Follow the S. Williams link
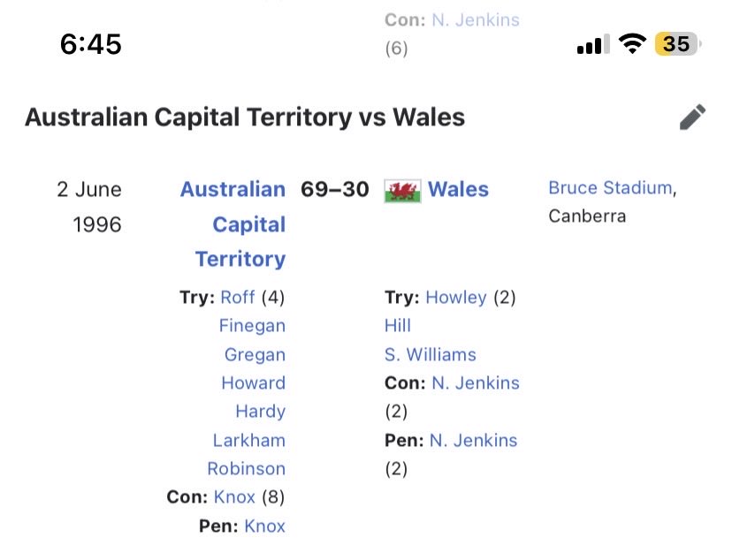This screenshot has width=732, height=560. coord(430,354)
